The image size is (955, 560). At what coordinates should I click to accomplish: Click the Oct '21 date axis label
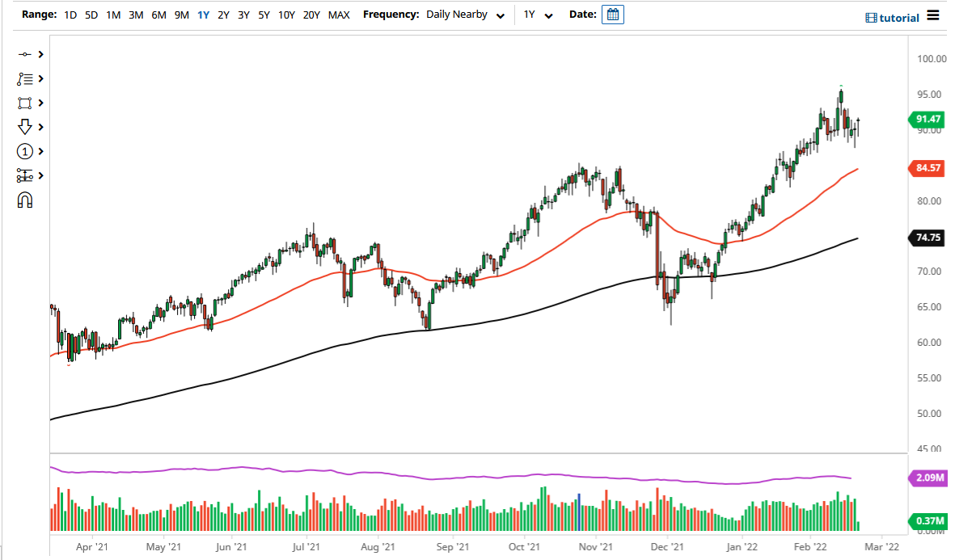pyautogui.click(x=524, y=546)
